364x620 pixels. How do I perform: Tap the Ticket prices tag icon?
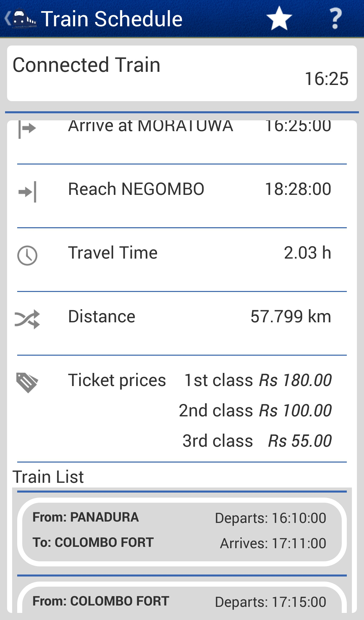pyautogui.click(x=27, y=383)
